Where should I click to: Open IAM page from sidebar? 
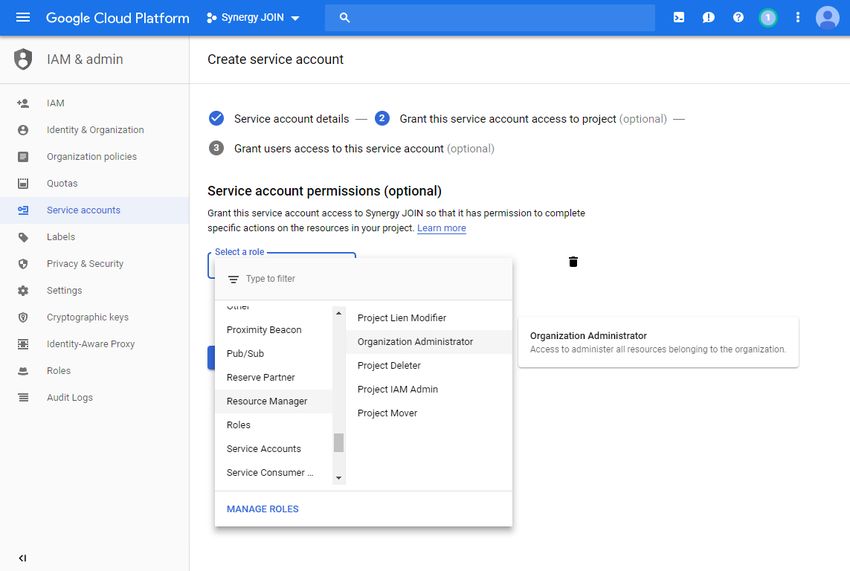tap(94, 103)
